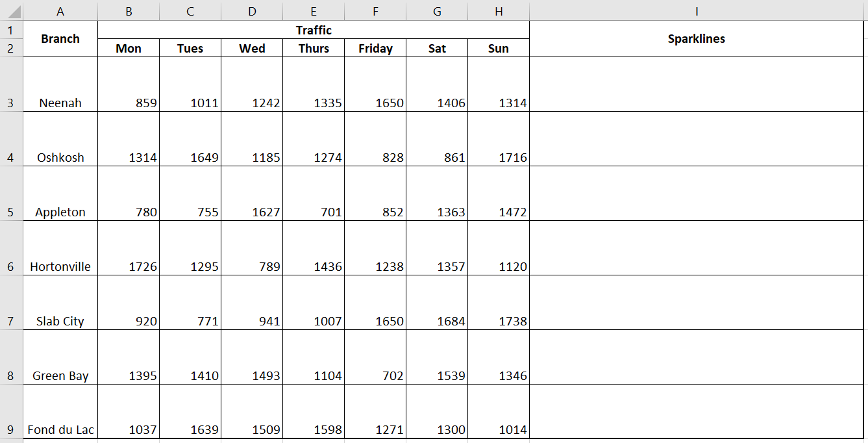
Task: Click the Select All corner button
Action: coord(11,10)
